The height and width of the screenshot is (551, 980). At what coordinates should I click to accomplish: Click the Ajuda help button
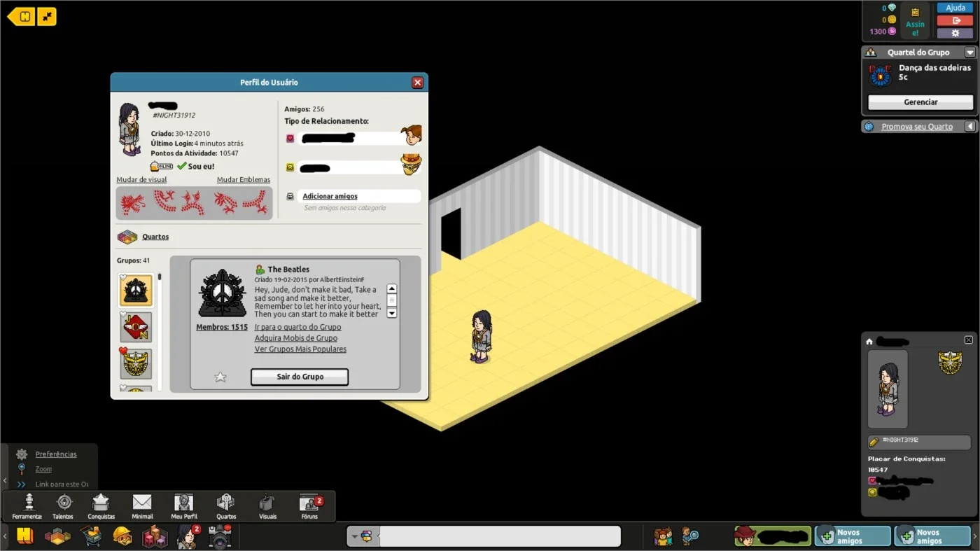click(955, 8)
